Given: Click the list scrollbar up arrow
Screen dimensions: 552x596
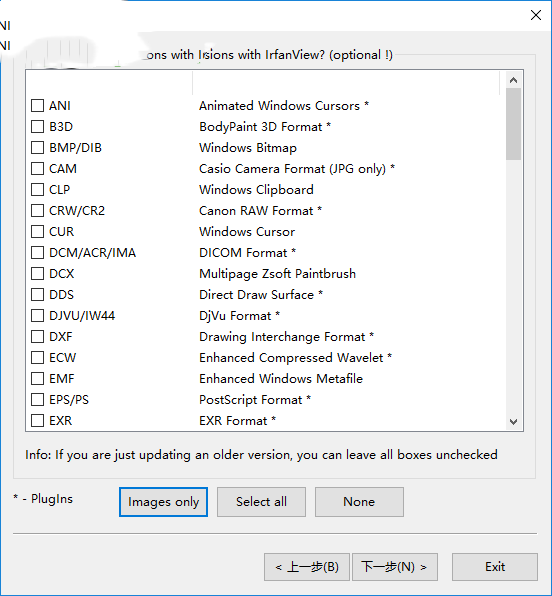Looking at the screenshot, I should [513, 80].
